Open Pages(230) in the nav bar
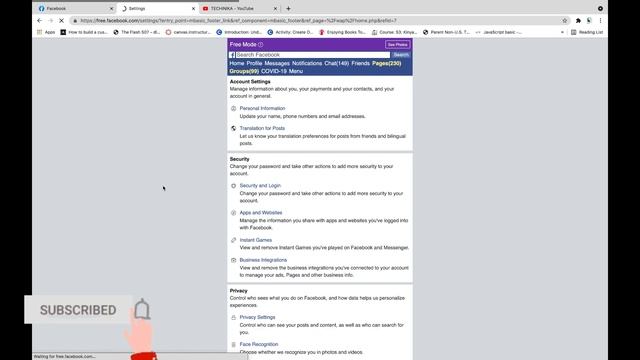The image size is (640, 360). click(387, 64)
